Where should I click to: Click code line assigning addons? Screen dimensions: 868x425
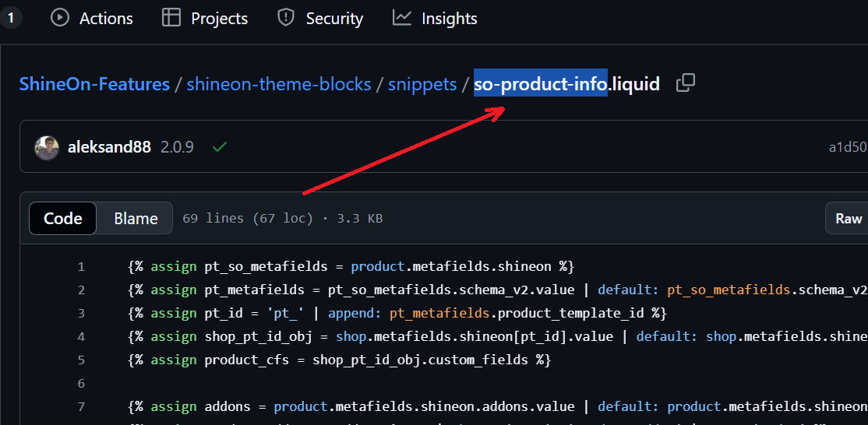pos(498,407)
